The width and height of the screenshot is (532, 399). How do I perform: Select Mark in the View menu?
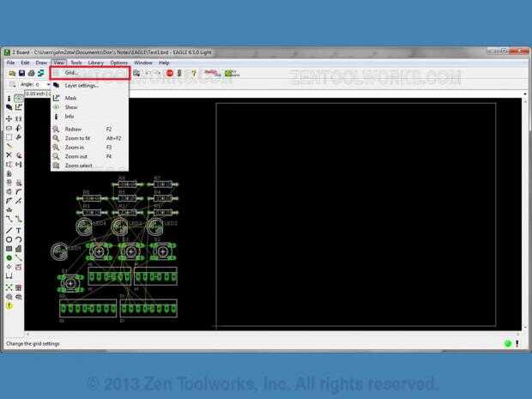coord(90,98)
